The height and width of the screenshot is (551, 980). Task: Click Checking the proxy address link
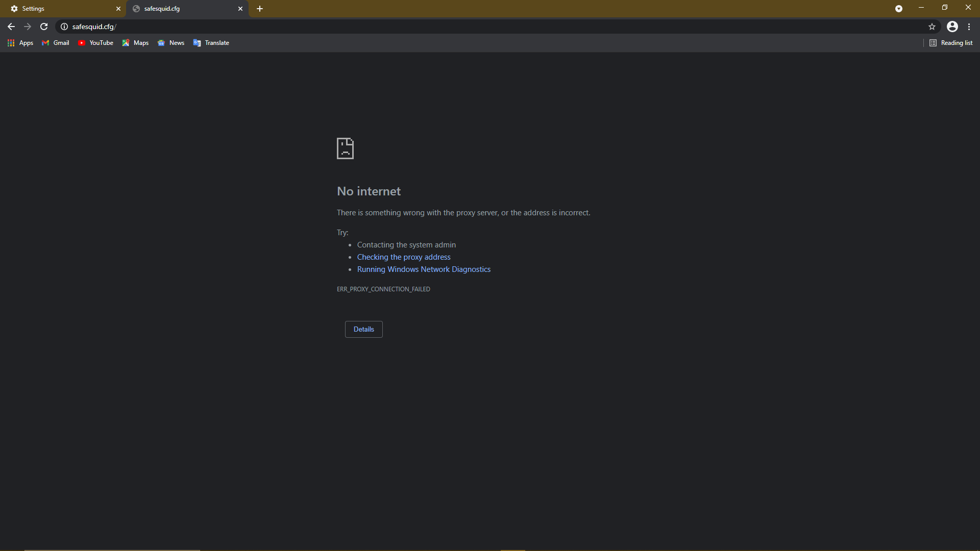coord(403,257)
